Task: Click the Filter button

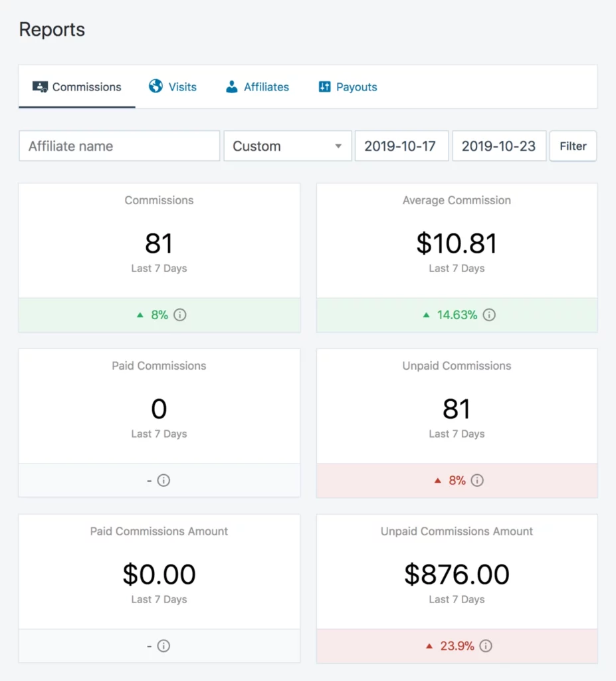Action: 573,146
